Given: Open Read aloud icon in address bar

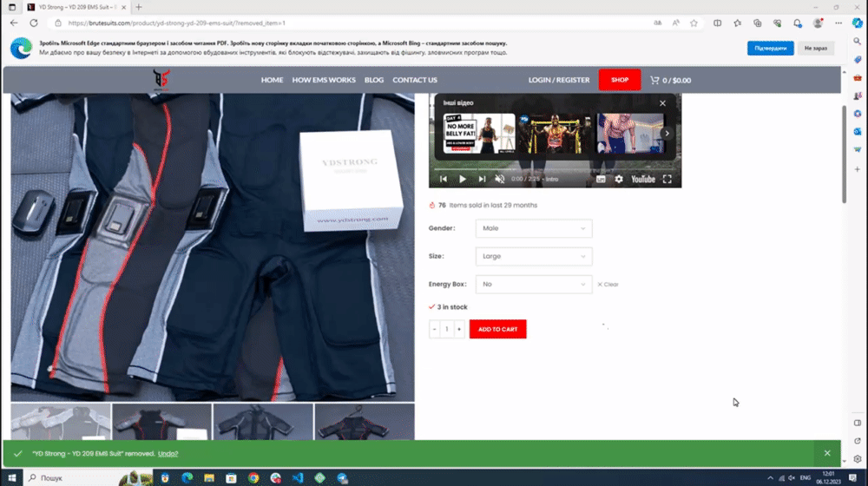Looking at the screenshot, I should click(676, 23).
